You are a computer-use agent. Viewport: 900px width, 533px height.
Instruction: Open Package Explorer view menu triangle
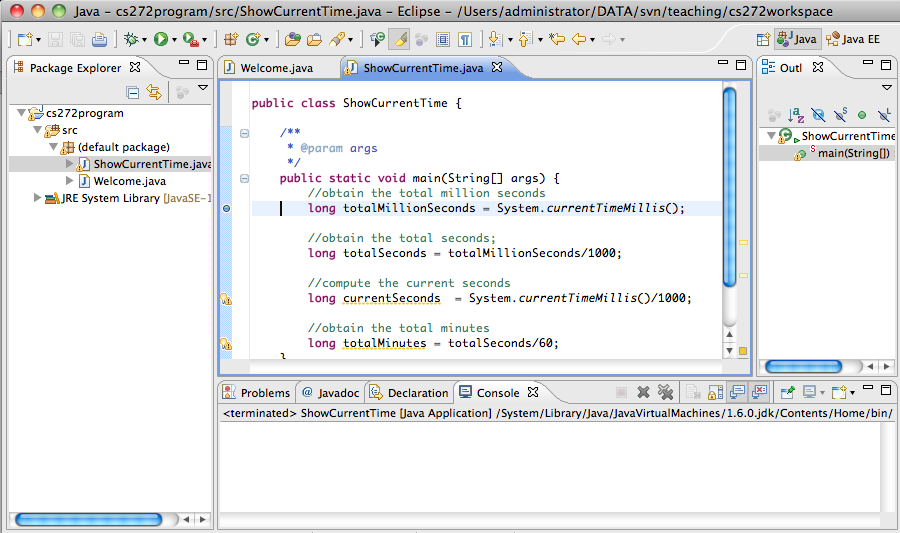203,88
